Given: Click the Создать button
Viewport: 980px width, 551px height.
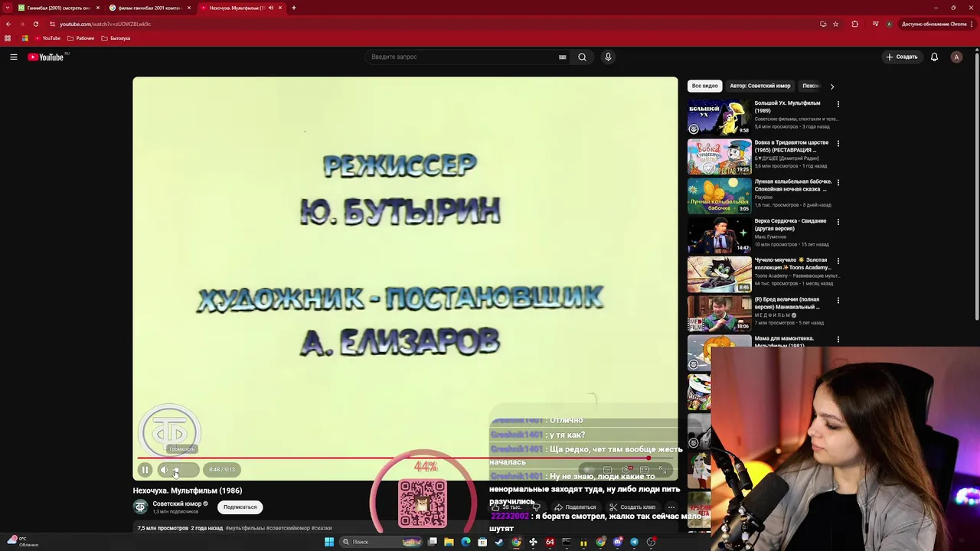Looking at the screenshot, I should click(901, 57).
